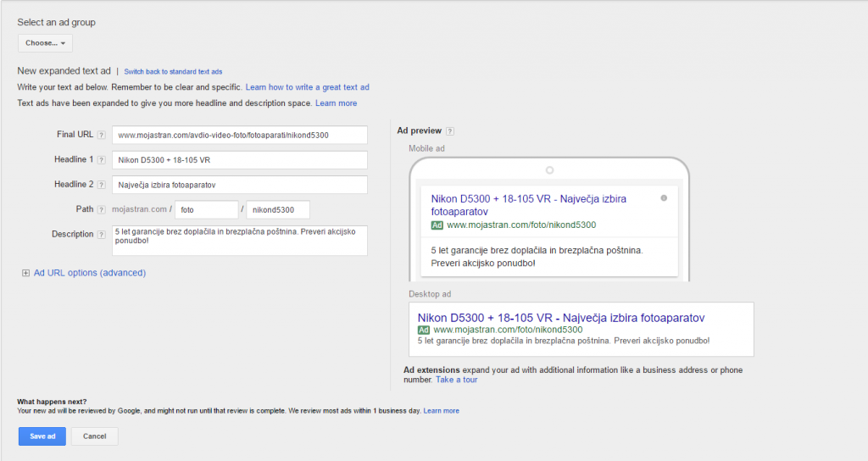Click Learn more about ad review

[x=441, y=411]
